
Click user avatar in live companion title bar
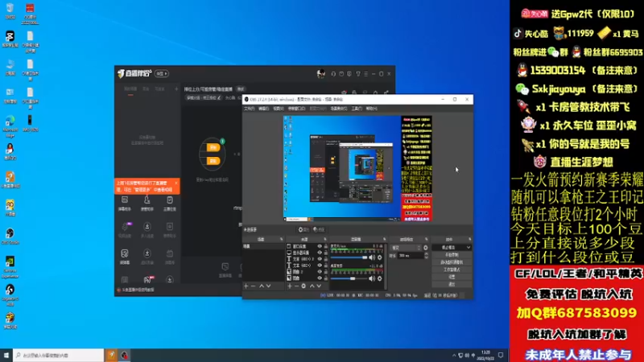point(320,73)
